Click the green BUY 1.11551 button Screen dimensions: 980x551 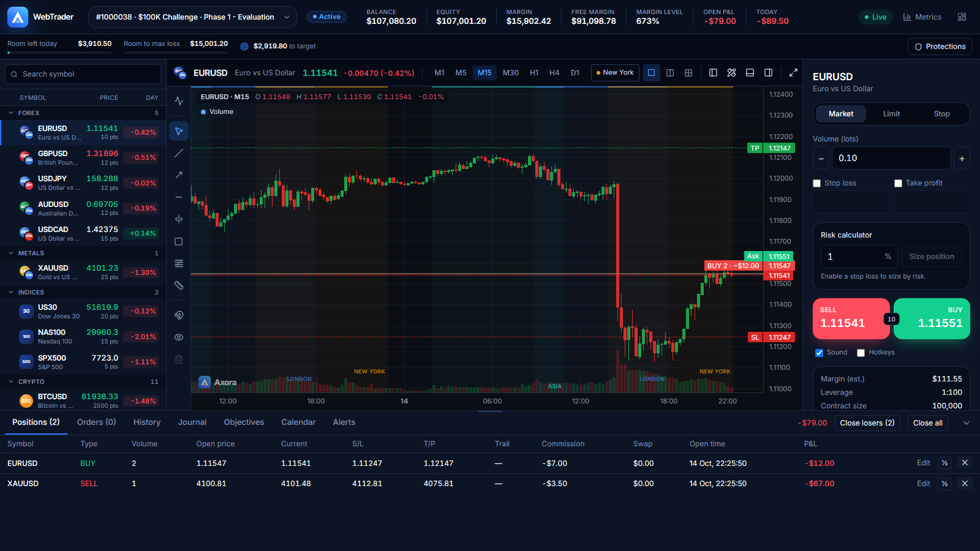(x=932, y=318)
